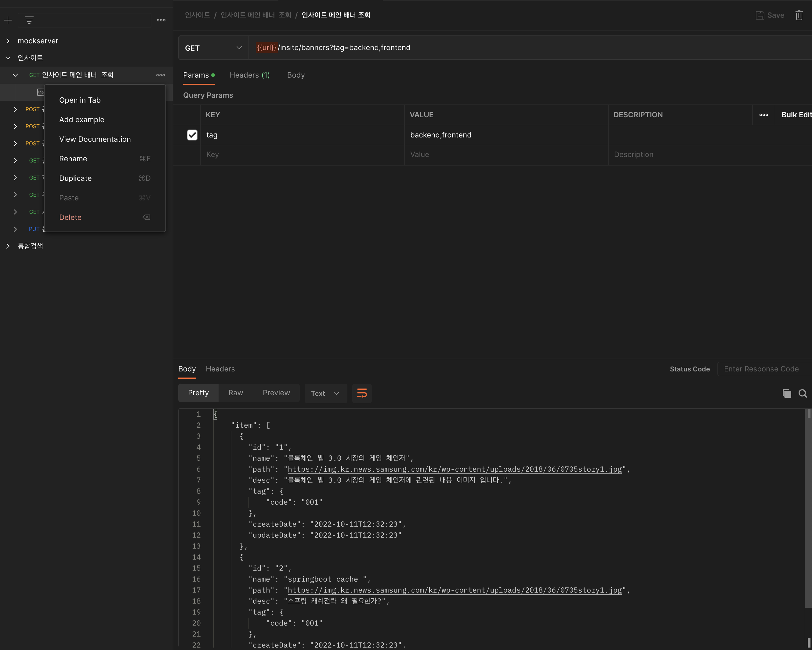Click the Bulk Edit button
Viewport: 812px width, 650px height.
(x=796, y=115)
